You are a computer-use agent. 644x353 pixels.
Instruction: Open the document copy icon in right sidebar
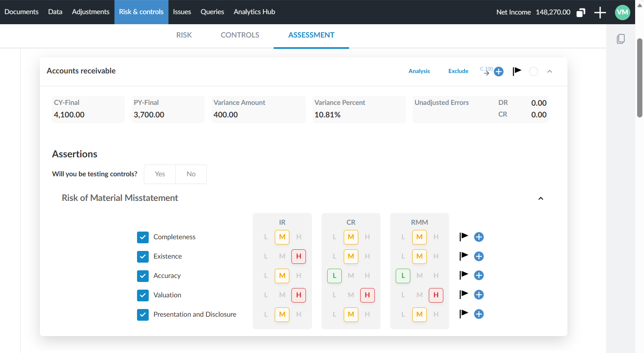621,39
